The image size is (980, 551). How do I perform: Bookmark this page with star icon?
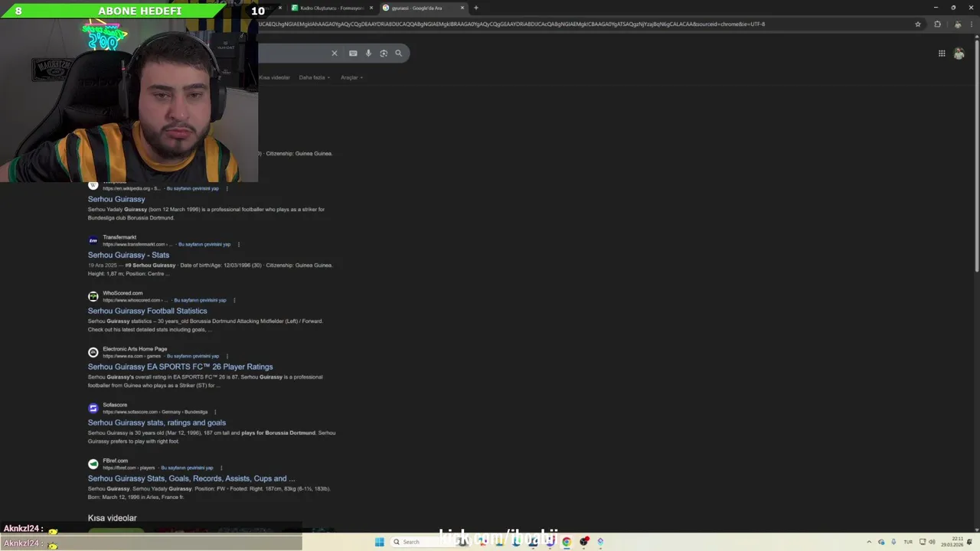pos(918,24)
